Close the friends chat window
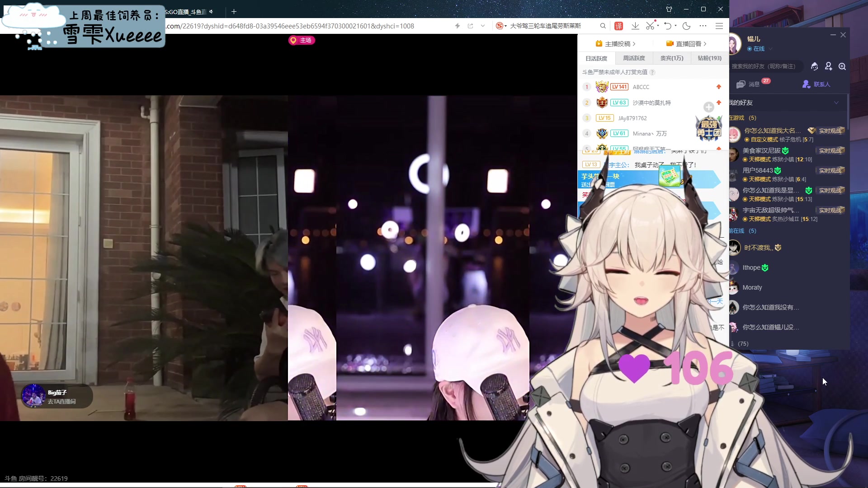The height and width of the screenshot is (488, 868). coord(843,35)
